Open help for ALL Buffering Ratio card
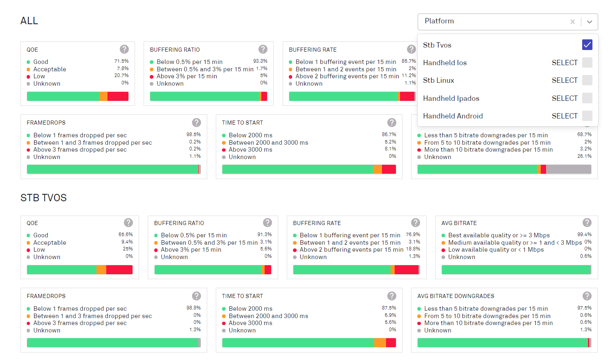 tap(263, 49)
